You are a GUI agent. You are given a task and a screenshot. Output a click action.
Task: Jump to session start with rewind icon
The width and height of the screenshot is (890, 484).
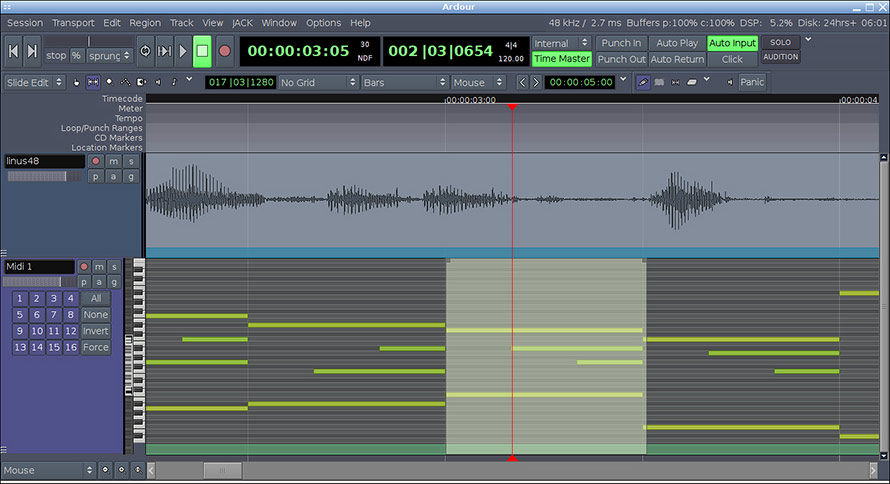pos(13,50)
